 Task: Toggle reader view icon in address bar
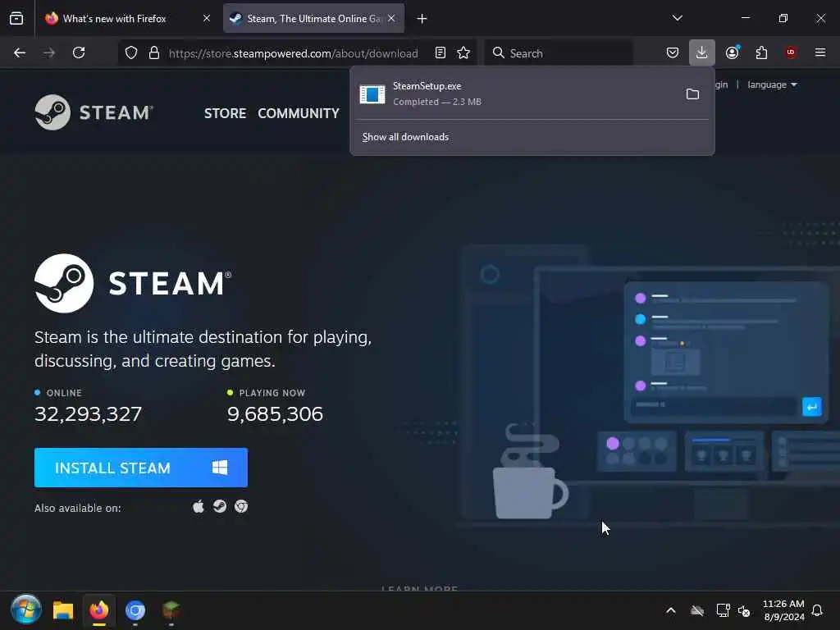coord(441,52)
